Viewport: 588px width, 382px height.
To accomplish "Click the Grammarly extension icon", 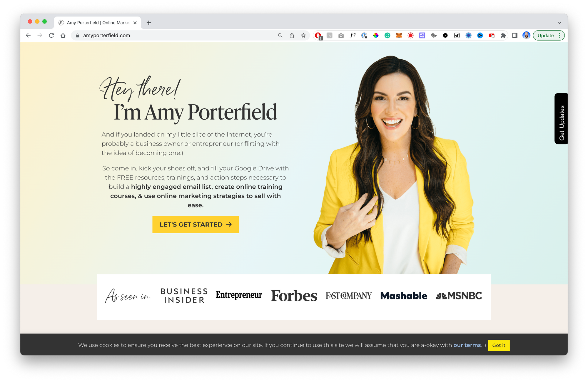I will point(387,36).
